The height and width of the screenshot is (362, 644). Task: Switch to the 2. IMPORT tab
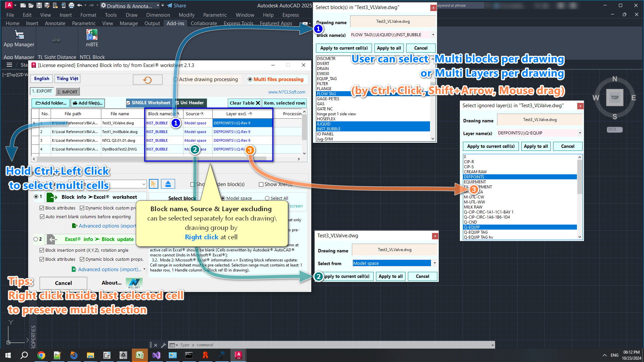click(x=67, y=92)
